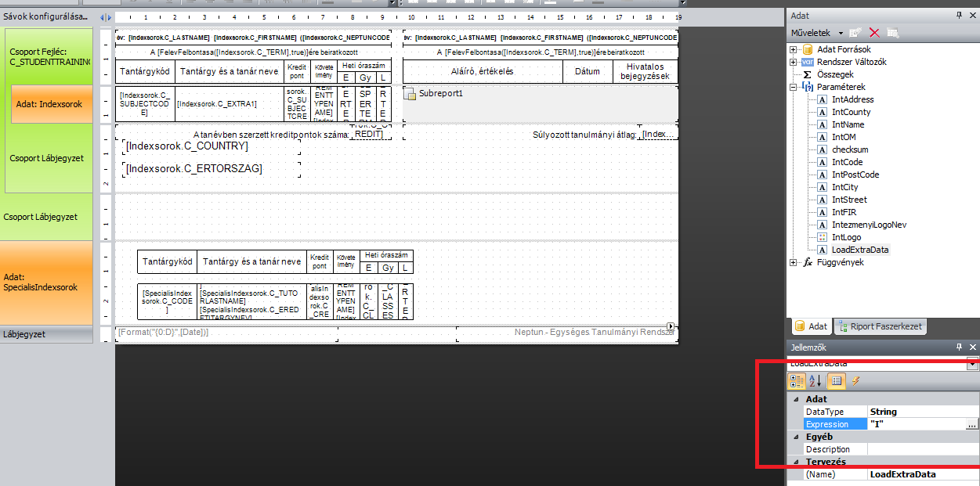Select the Adat Források database icon
This screenshot has width=980, height=486.
coord(807,49)
